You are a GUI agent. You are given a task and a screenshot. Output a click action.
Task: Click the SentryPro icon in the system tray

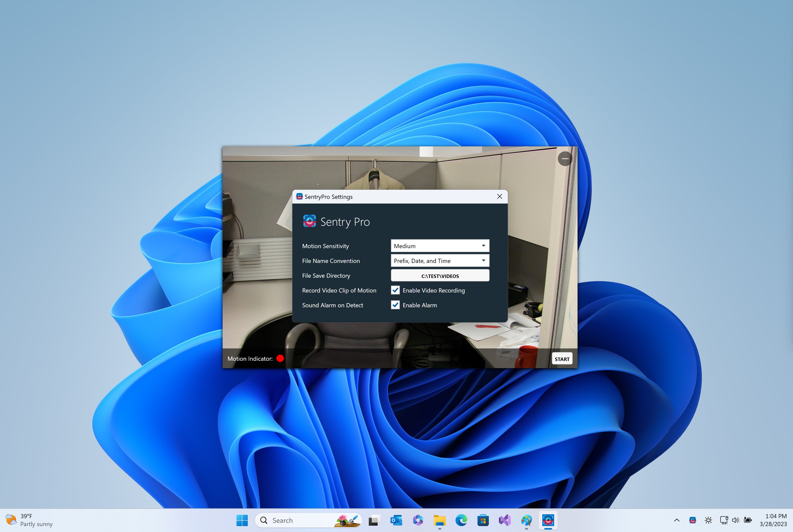coord(693,520)
